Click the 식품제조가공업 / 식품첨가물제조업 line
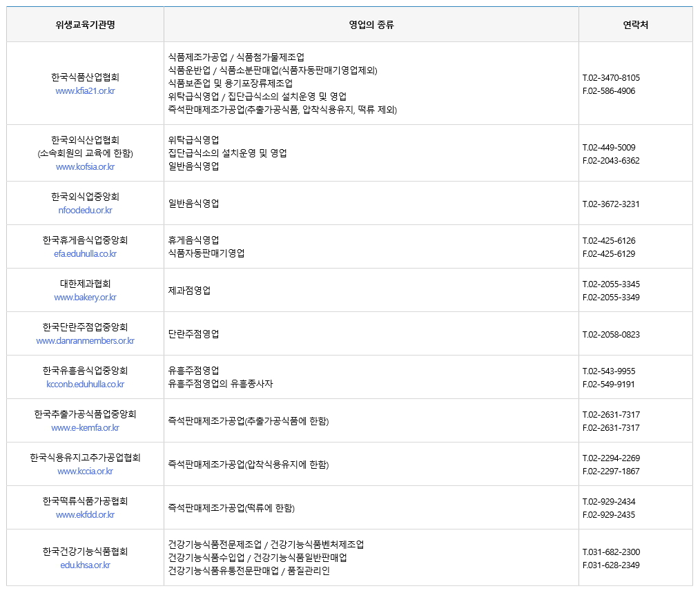The height and width of the screenshot is (593, 700). point(236,57)
